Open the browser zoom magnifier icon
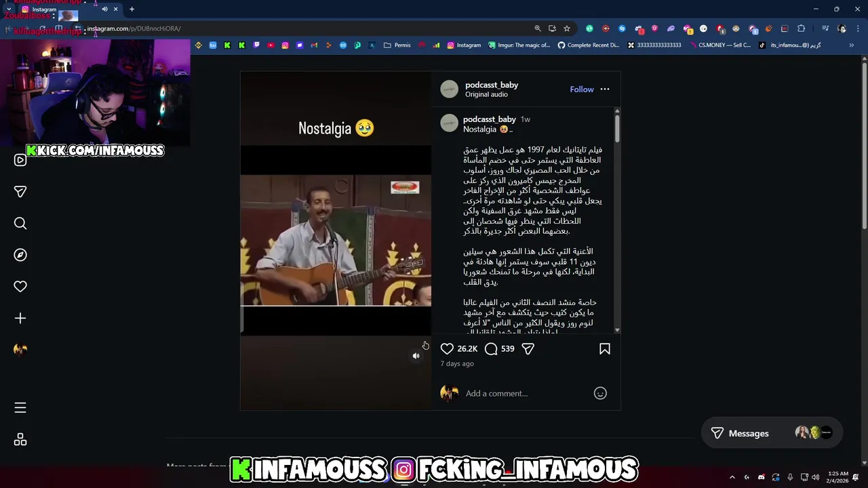 [x=538, y=28]
